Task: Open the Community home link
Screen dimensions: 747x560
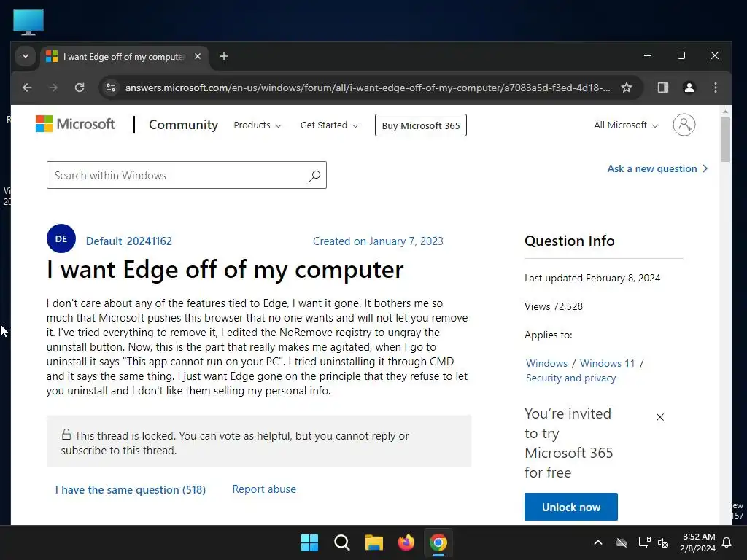Action: pyautogui.click(x=183, y=125)
